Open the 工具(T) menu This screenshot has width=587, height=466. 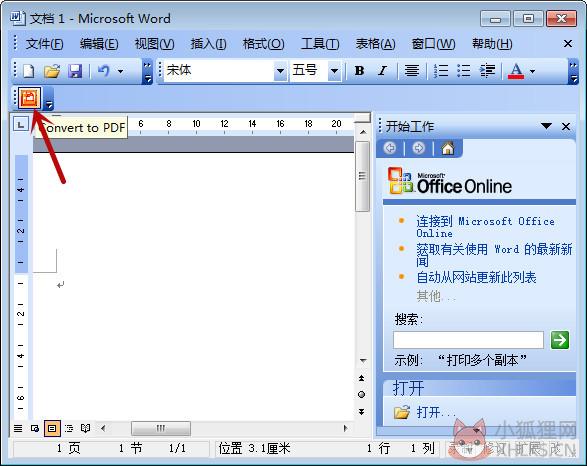(x=320, y=44)
